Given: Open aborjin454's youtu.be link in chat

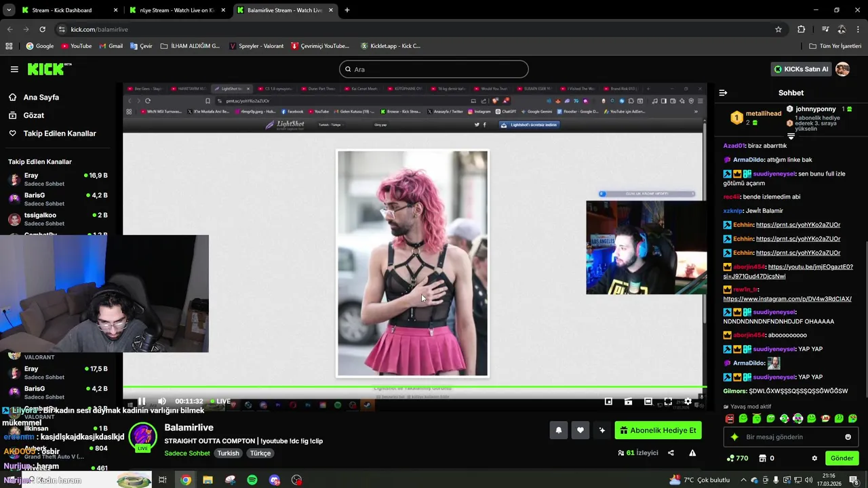Looking at the screenshot, I should point(789,271).
